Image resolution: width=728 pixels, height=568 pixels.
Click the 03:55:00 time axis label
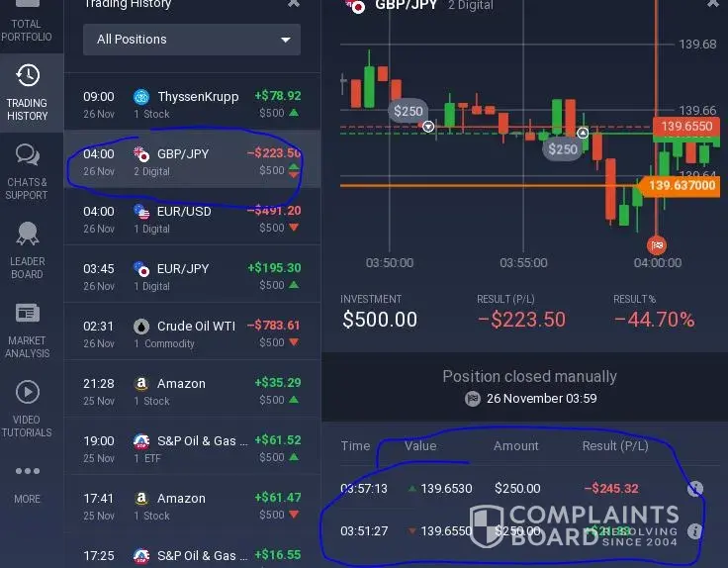(x=523, y=263)
